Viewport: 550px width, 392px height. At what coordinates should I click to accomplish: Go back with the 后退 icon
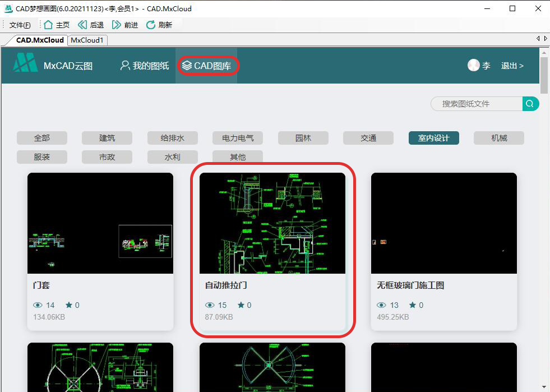point(82,25)
